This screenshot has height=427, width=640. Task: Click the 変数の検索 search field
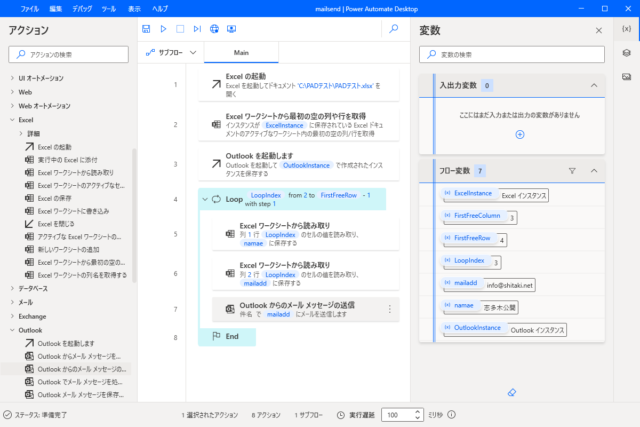512,54
